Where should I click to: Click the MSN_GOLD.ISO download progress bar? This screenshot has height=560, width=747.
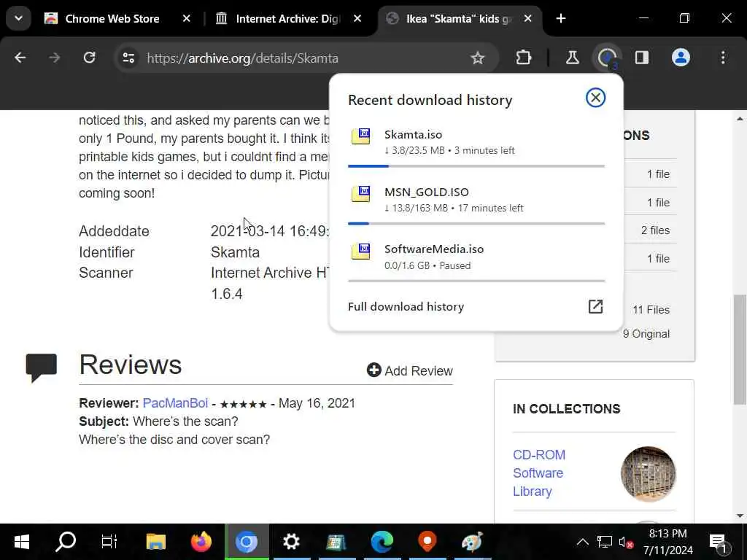(x=476, y=223)
